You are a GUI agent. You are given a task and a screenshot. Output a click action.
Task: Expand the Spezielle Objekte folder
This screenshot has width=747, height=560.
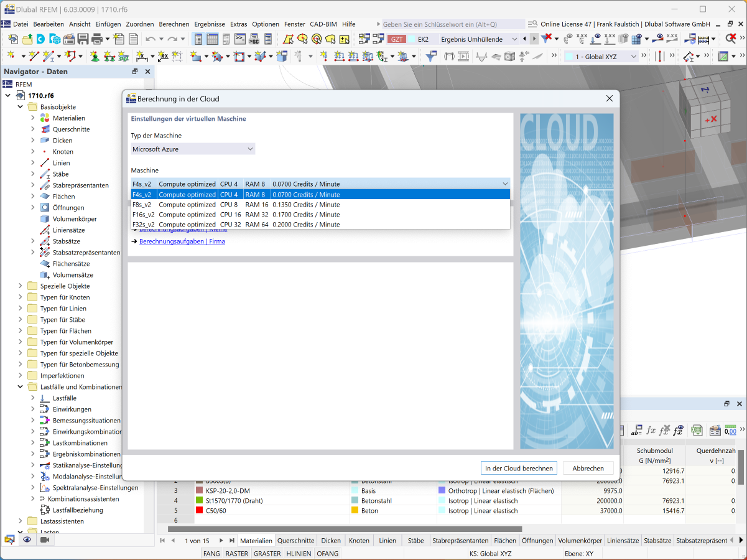click(21, 286)
